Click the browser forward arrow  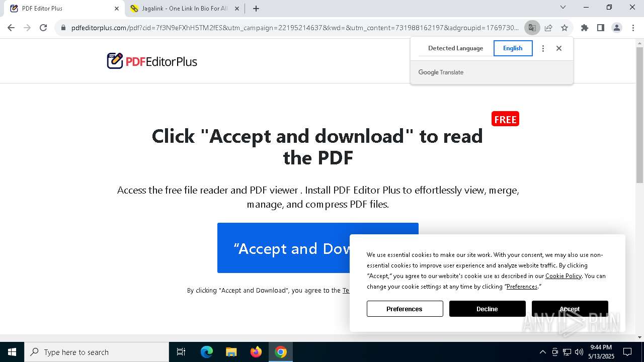click(x=27, y=28)
